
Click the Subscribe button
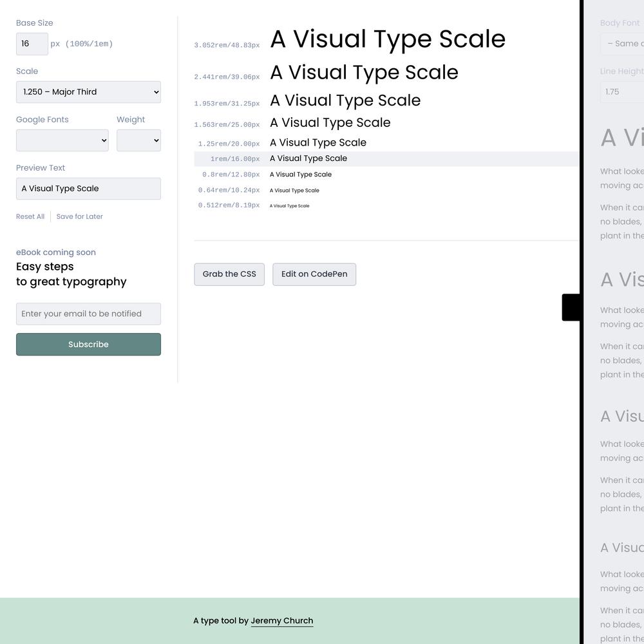click(x=88, y=344)
